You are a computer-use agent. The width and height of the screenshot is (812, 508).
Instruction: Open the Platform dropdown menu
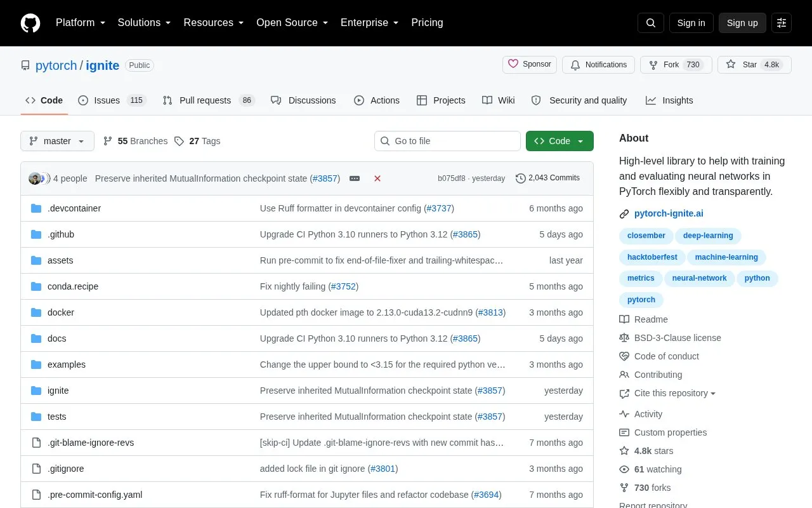(81, 23)
